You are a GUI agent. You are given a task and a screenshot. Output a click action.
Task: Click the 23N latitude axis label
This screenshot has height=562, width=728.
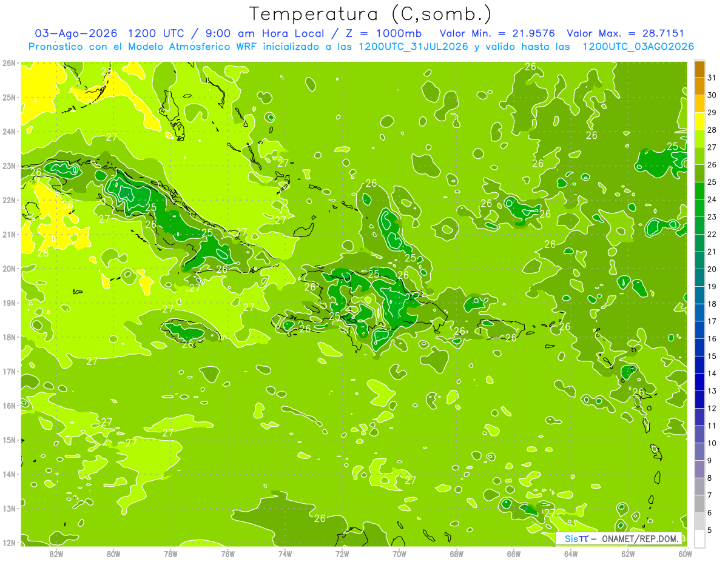(x=9, y=166)
